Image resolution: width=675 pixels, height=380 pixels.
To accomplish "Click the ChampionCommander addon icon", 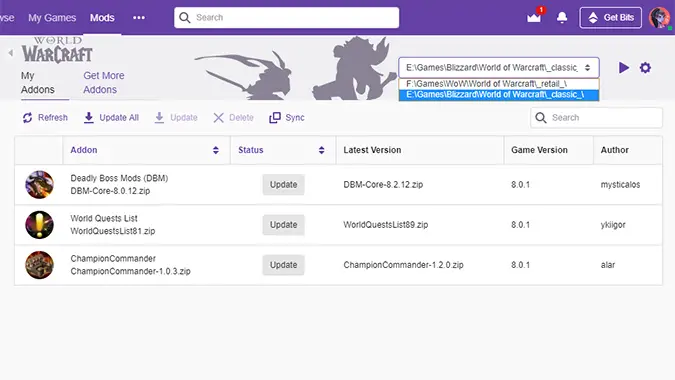I will point(39,265).
